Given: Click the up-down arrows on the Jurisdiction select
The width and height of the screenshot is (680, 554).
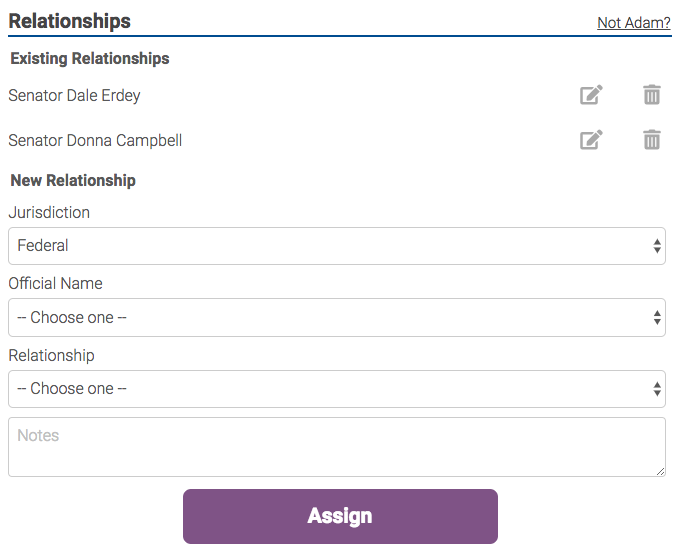Looking at the screenshot, I should point(657,246).
